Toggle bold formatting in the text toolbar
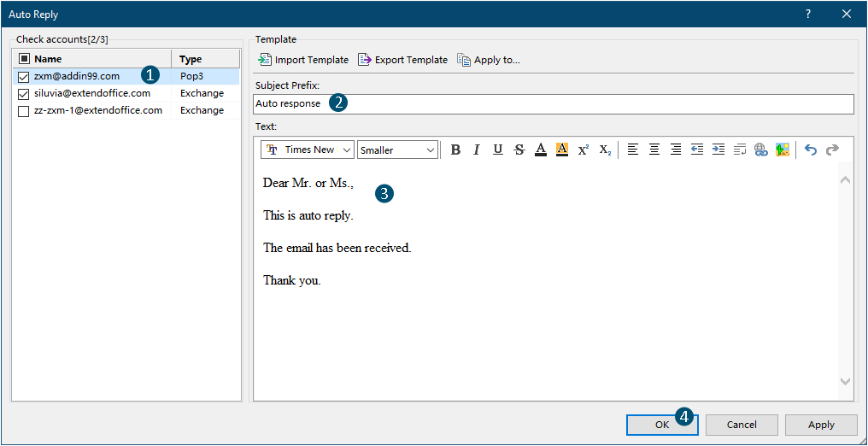This screenshot has width=868, height=446. click(x=455, y=150)
